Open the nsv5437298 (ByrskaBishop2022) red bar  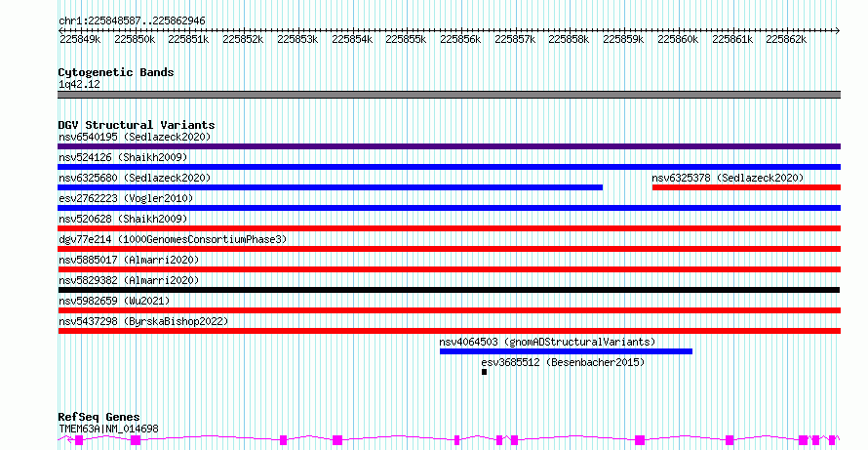tap(449, 331)
